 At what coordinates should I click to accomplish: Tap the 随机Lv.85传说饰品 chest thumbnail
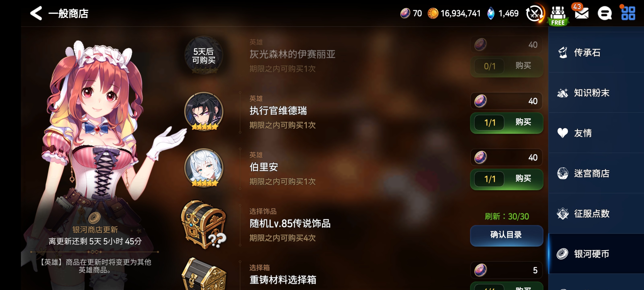[204, 224]
